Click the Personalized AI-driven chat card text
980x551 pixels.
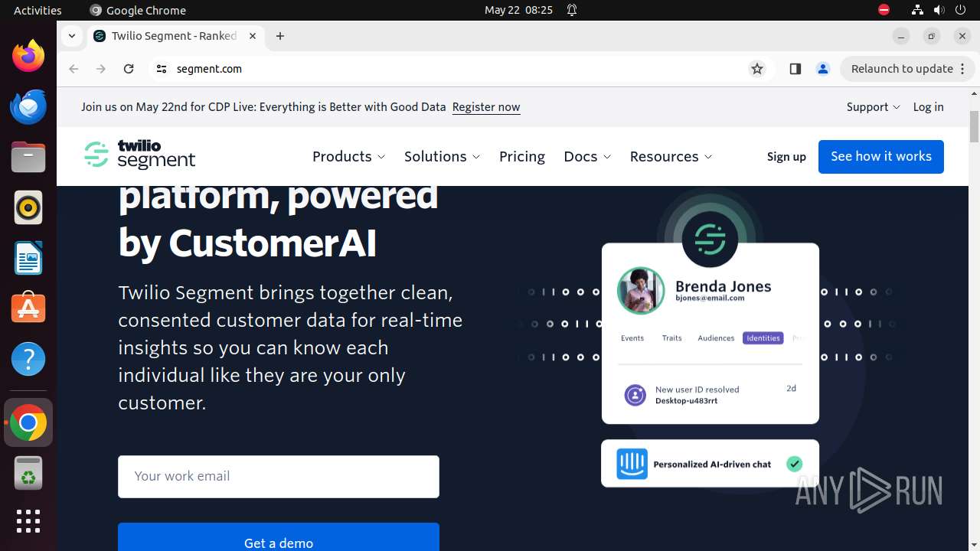pyautogui.click(x=712, y=464)
